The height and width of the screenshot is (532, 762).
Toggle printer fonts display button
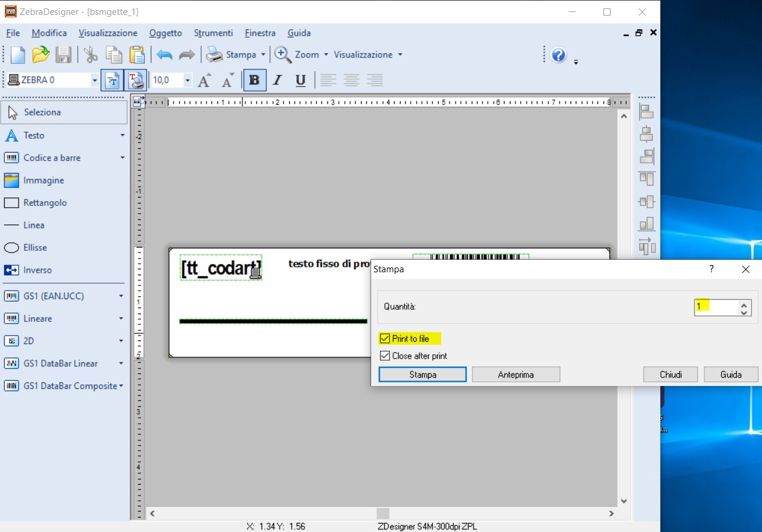[x=135, y=80]
